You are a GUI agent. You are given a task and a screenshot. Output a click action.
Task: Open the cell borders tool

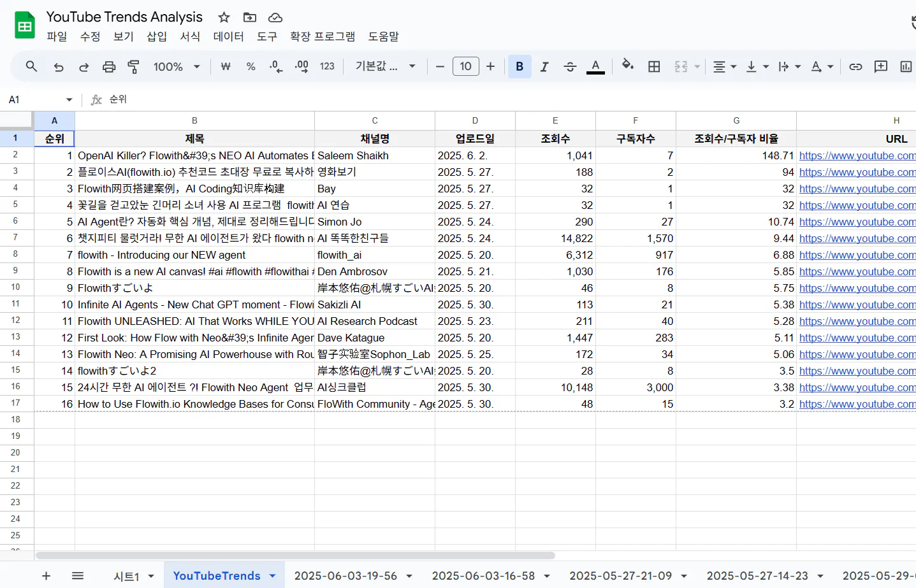pyautogui.click(x=654, y=66)
